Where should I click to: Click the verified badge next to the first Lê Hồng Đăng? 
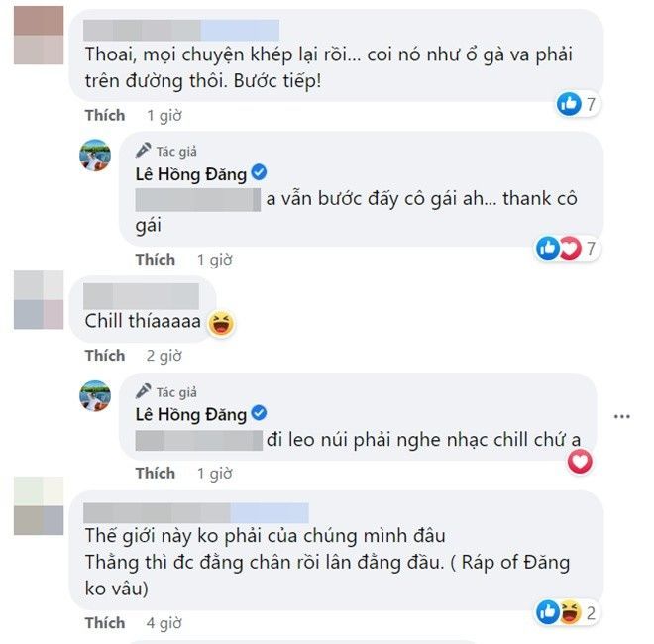pyautogui.click(x=259, y=172)
